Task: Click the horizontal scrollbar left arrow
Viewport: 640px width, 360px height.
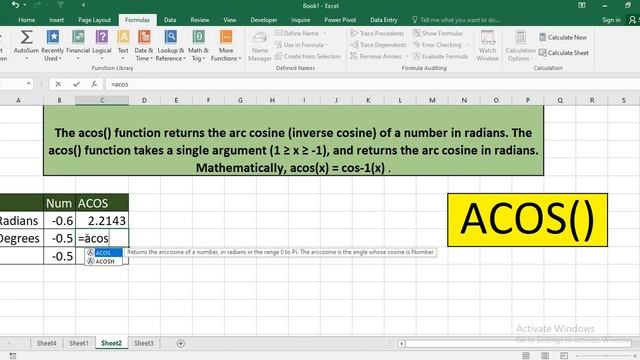Action: (x=401, y=344)
